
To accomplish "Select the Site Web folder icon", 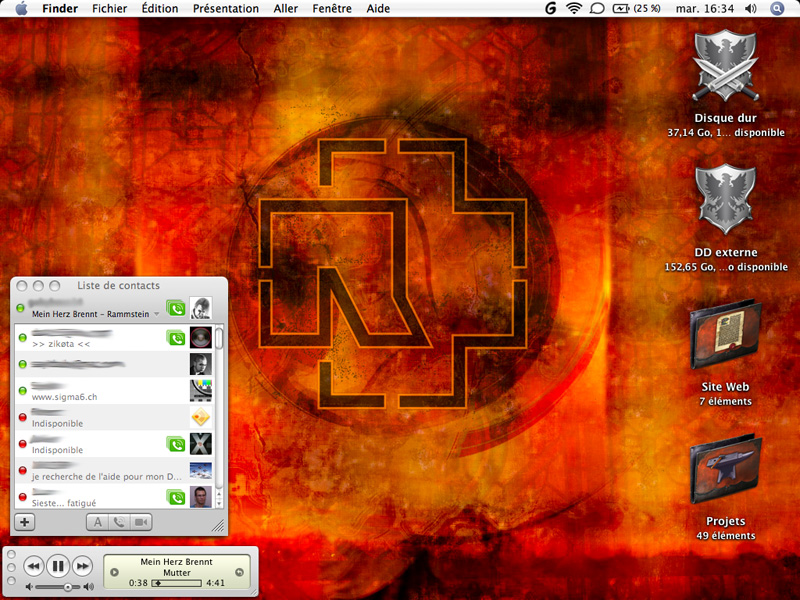I will point(725,334).
